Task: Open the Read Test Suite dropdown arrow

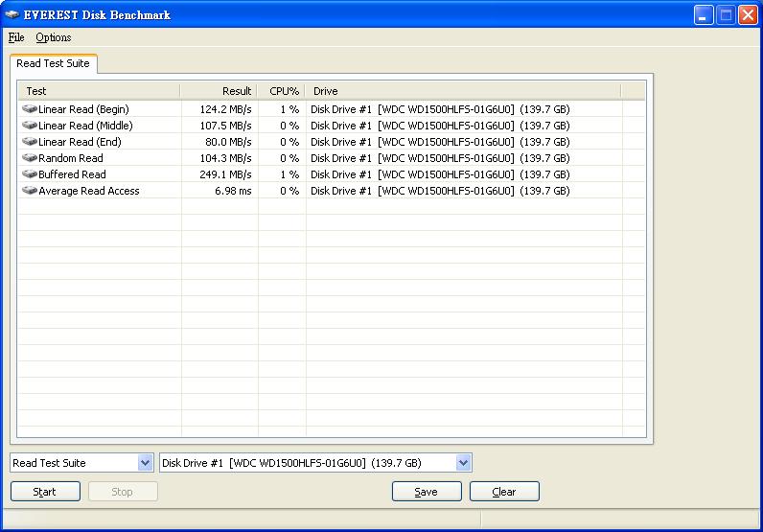Action: point(145,462)
